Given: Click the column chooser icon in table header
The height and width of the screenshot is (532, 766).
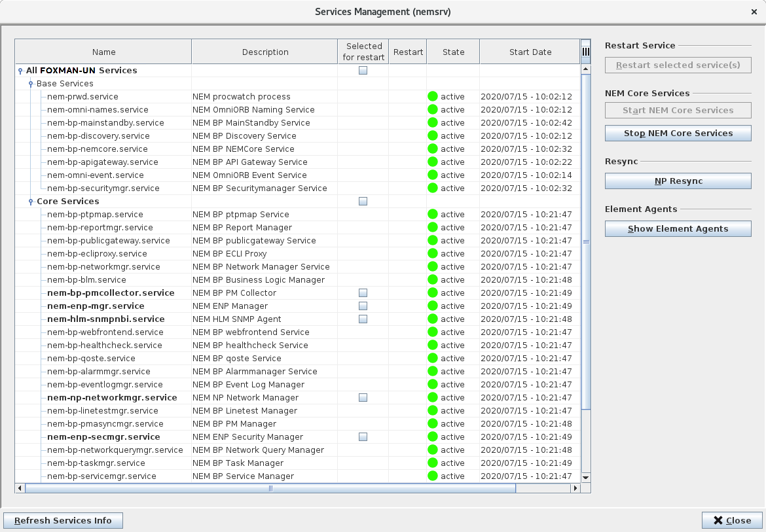Looking at the screenshot, I should 585,52.
